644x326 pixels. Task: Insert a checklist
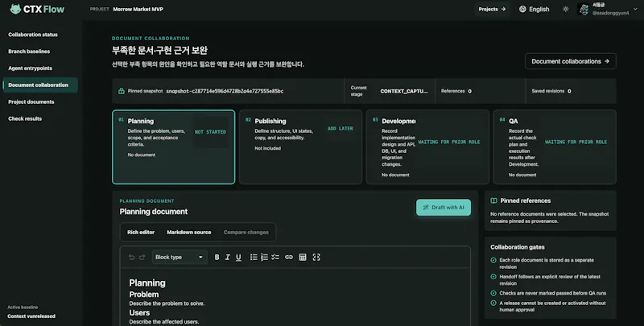point(275,257)
